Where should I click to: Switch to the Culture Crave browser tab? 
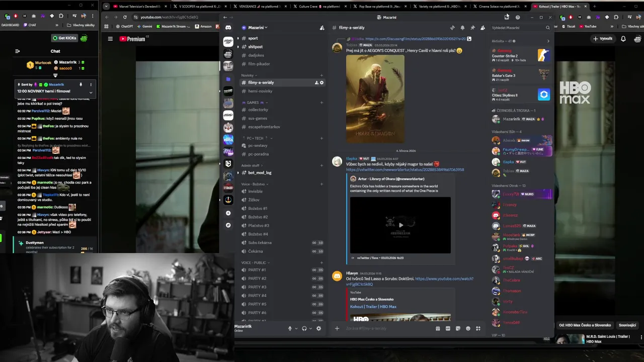coord(319,7)
